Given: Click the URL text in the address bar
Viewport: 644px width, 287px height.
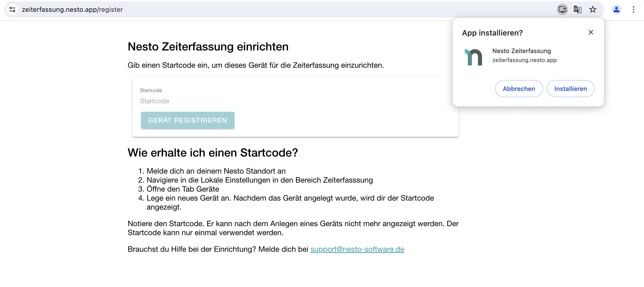Looking at the screenshot, I should coord(72,9).
